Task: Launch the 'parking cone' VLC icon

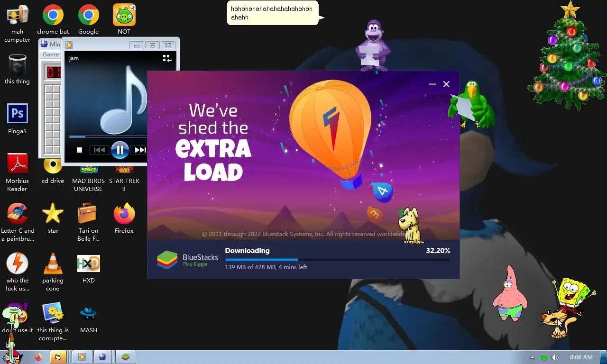Action: click(53, 272)
